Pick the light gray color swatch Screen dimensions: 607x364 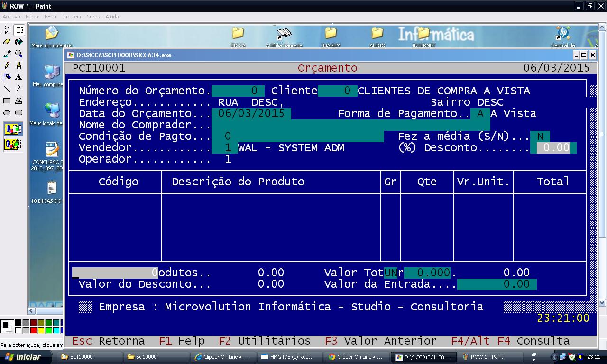point(26,330)
